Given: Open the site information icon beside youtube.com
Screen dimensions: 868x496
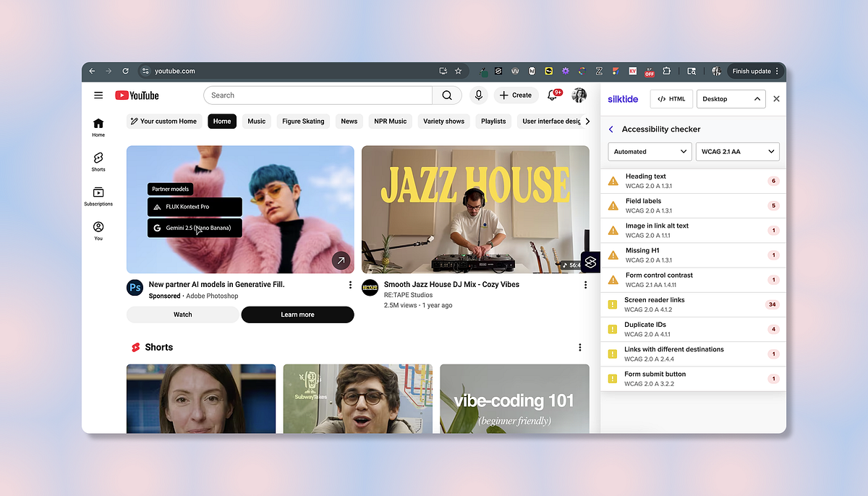Looking at the screenshot, I should (145, 71).
